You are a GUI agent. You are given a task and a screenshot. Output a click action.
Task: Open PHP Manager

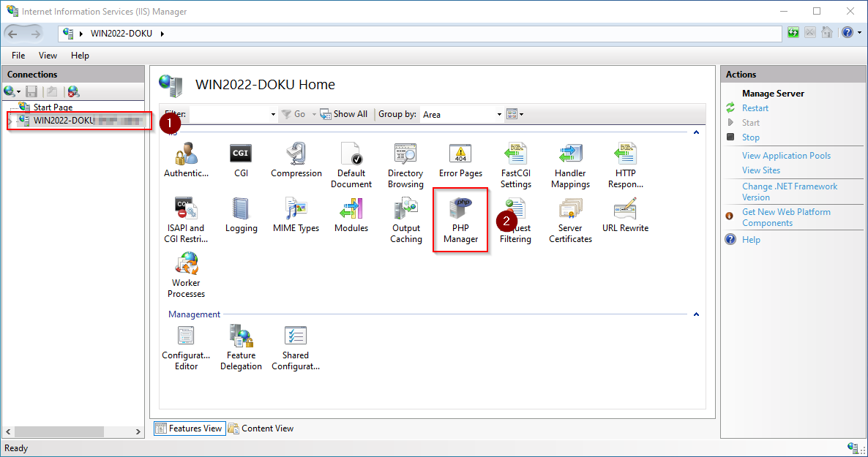pyautogui.click(x=460, y=220)
